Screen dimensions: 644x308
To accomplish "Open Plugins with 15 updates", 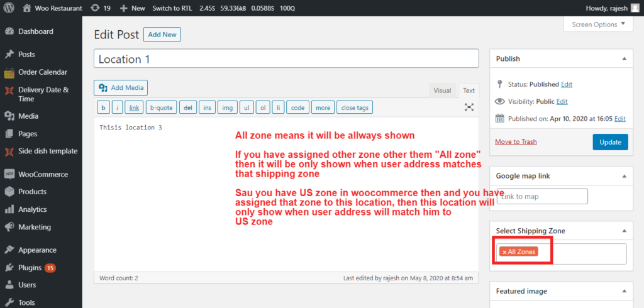I will coord(30,267).
